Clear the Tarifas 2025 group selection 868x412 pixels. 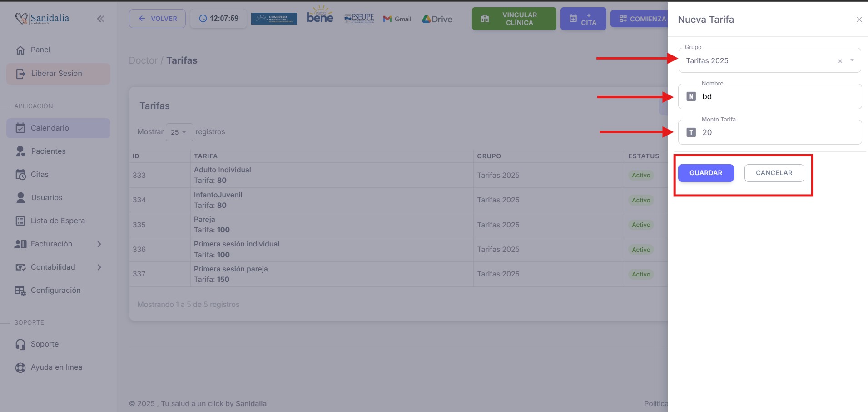point(840,61)
